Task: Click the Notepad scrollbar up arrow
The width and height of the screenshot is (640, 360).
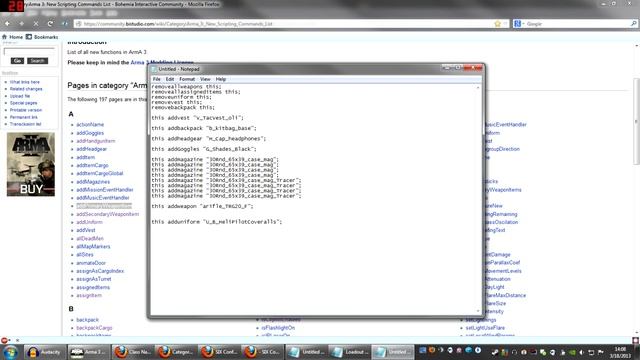Action: tap(478, 87)
